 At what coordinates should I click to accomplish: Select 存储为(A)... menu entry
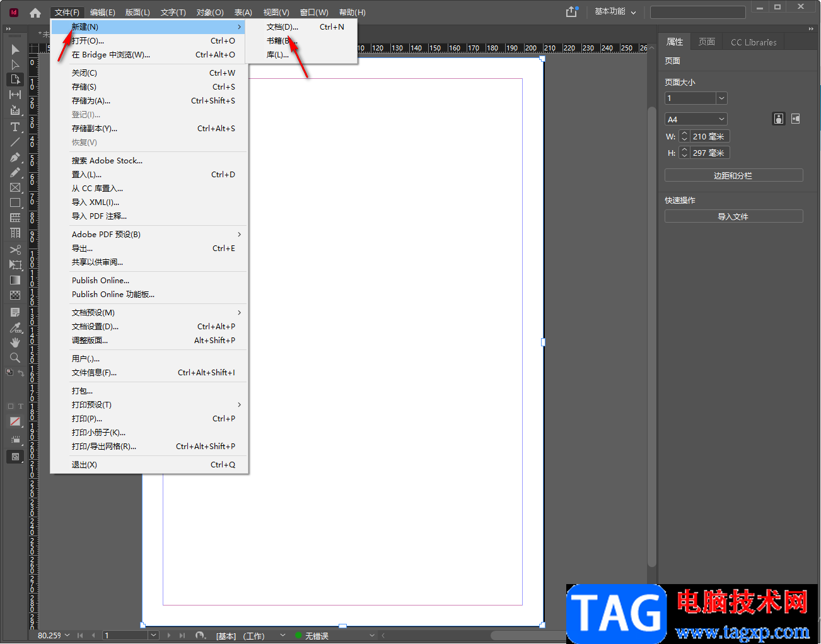pyautogui.click(x=149, y=100)
